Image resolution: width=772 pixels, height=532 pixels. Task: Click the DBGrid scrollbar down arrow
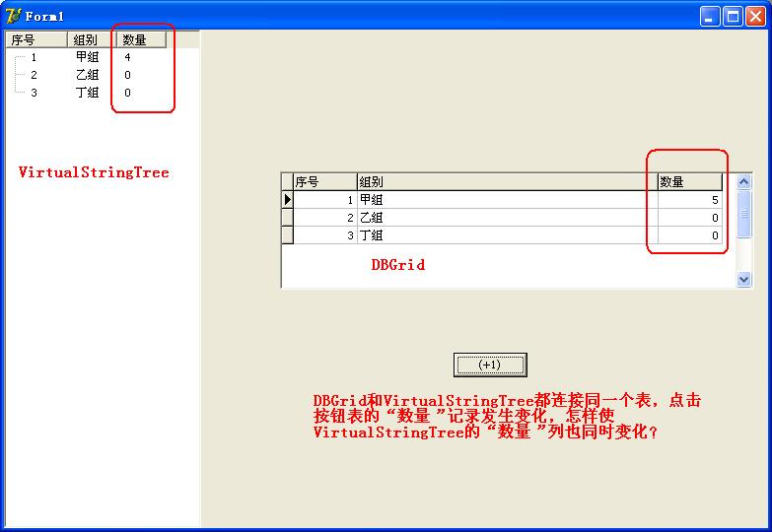pos(744,279)
